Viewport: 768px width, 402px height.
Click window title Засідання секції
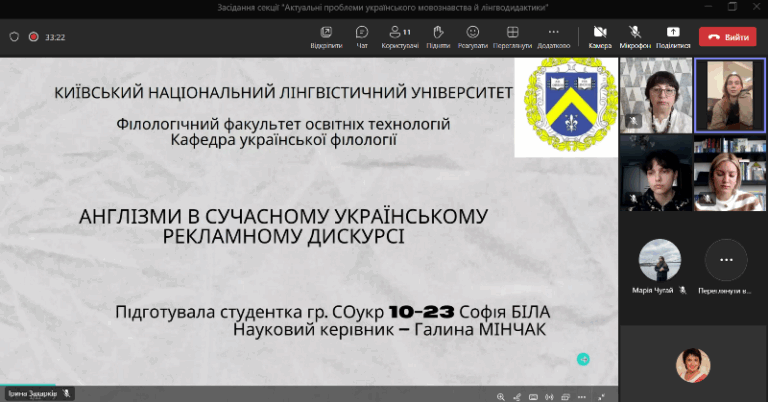click(383, 7)
